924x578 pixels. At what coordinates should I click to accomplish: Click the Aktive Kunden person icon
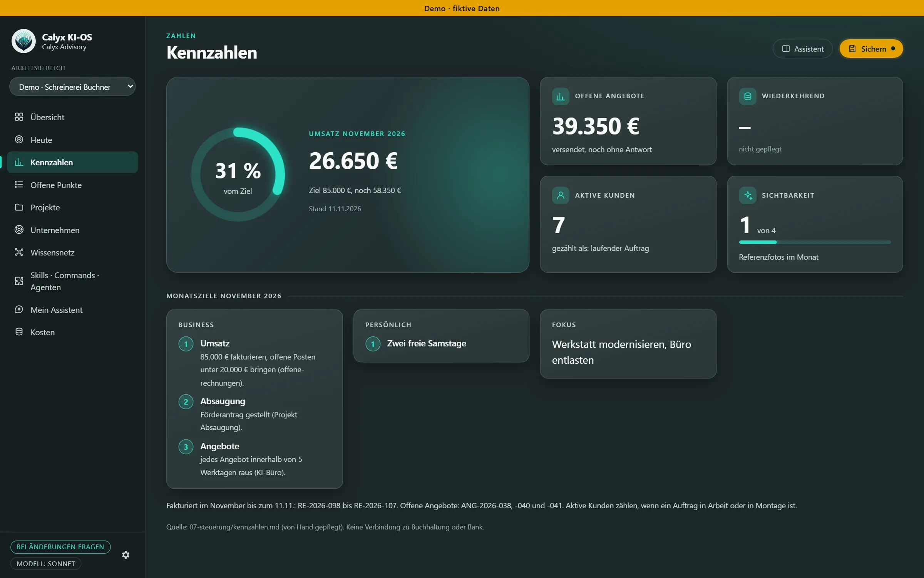[x=561, y=195]
